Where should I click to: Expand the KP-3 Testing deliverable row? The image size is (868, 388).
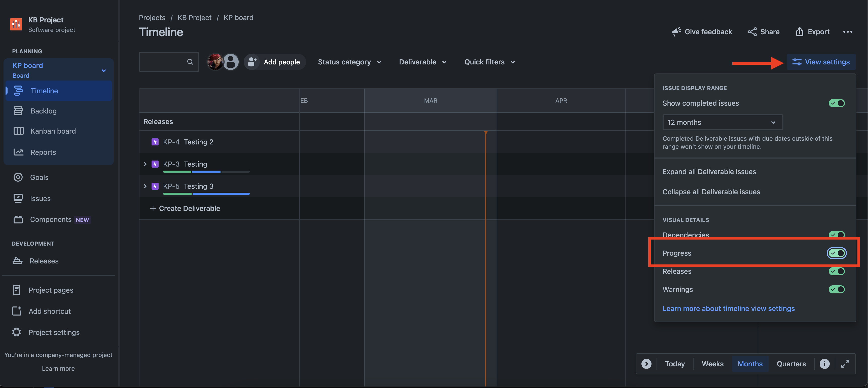pos(145,164)
